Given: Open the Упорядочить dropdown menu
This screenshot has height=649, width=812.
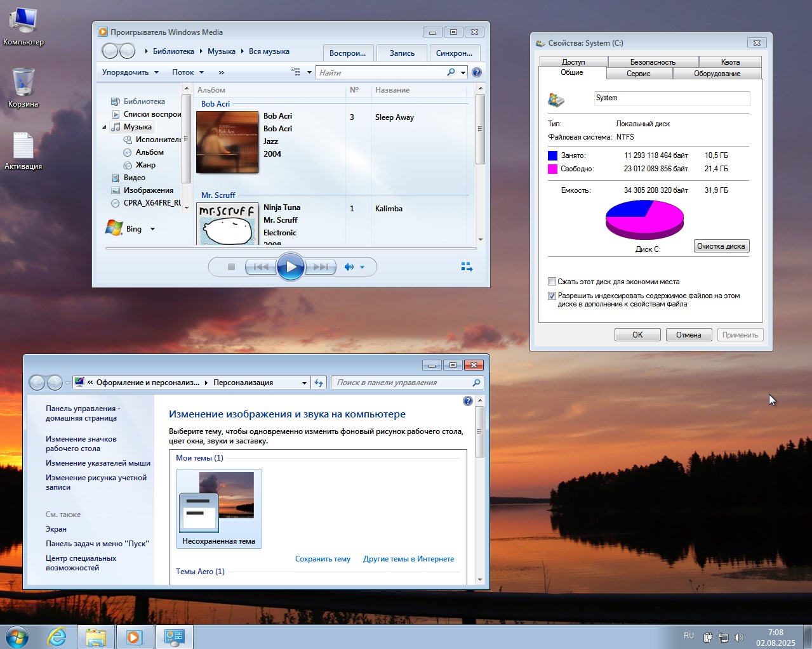Looking at the screenshot, I should pos(130,72).
